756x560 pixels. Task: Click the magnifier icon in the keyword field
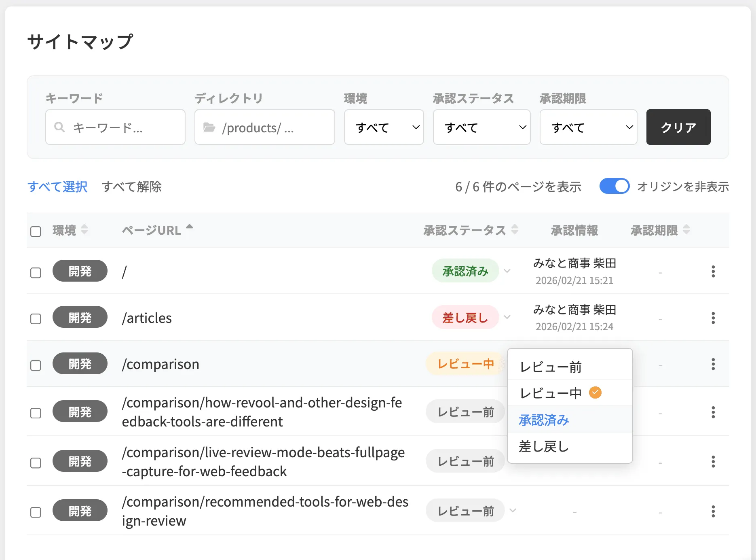(59, 127)
